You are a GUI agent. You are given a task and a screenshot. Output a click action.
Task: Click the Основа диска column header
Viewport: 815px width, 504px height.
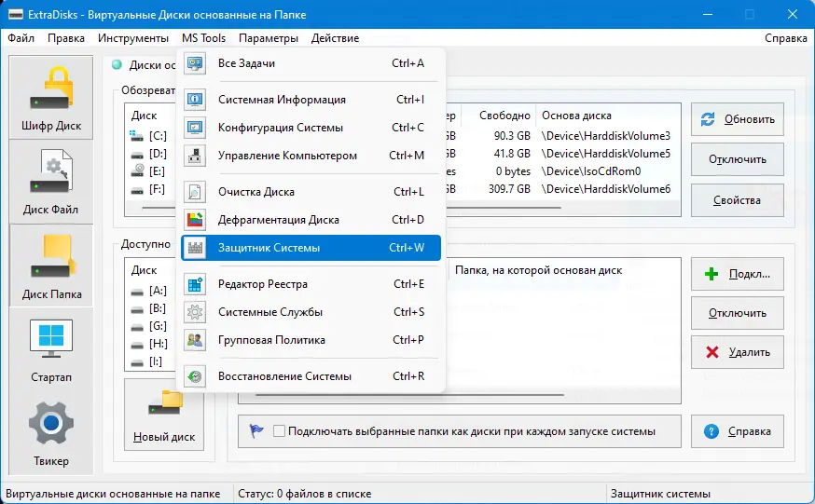click(x=576, y=116)
